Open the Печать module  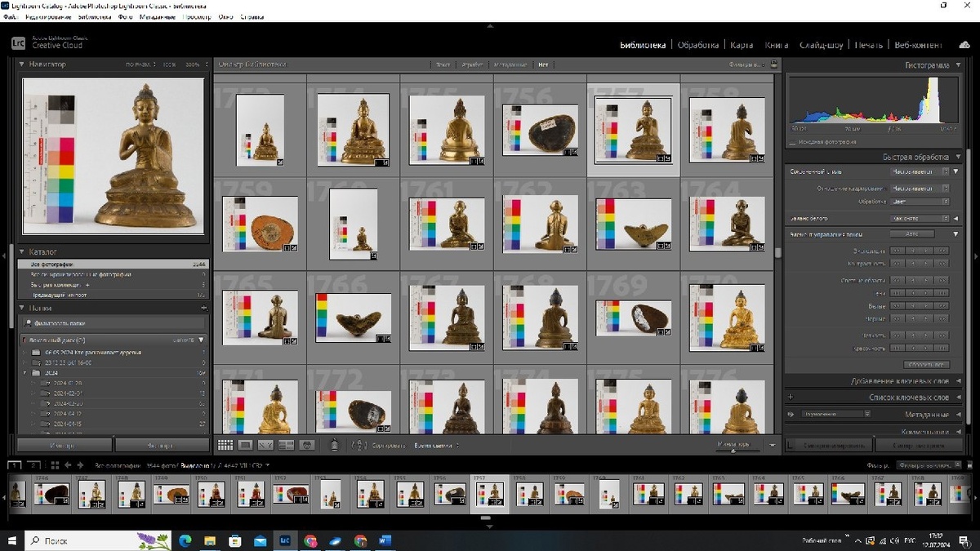(869, 45)
